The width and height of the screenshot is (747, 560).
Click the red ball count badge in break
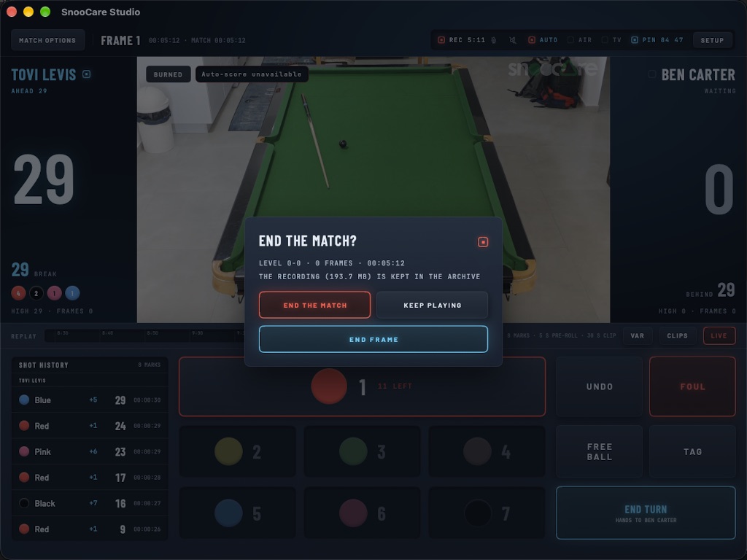pos(18,293)
